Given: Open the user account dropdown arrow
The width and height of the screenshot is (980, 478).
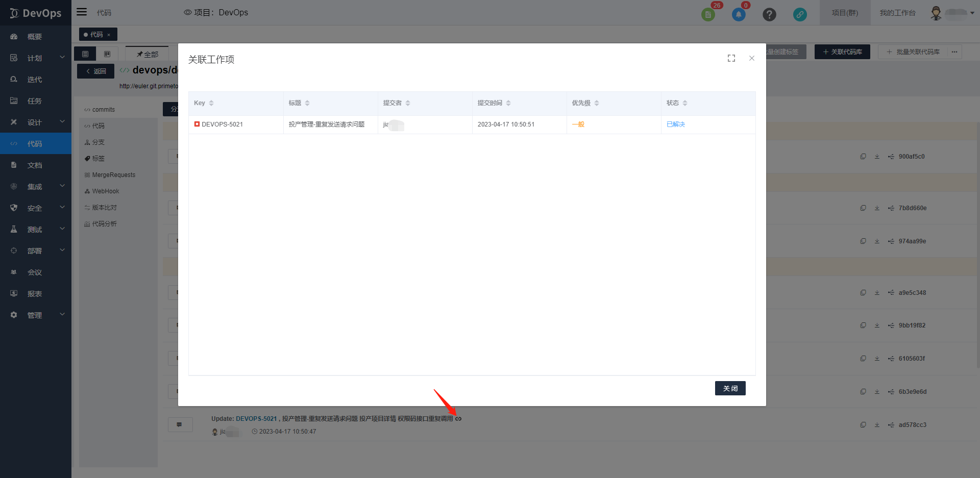Looking at the screenshot, I should pyautogui.click(x=972, y=13).
